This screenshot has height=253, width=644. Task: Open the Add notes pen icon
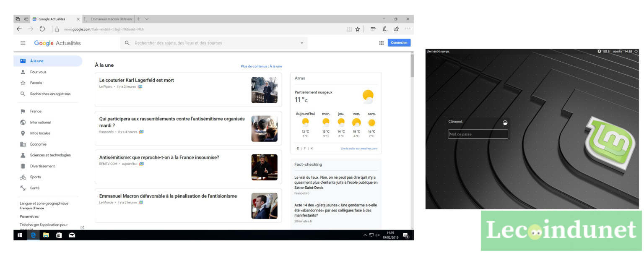click(x=385, y=29)
